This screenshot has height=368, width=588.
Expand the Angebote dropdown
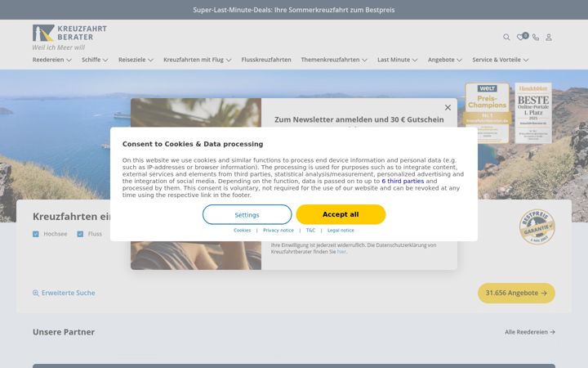point(445,60)
